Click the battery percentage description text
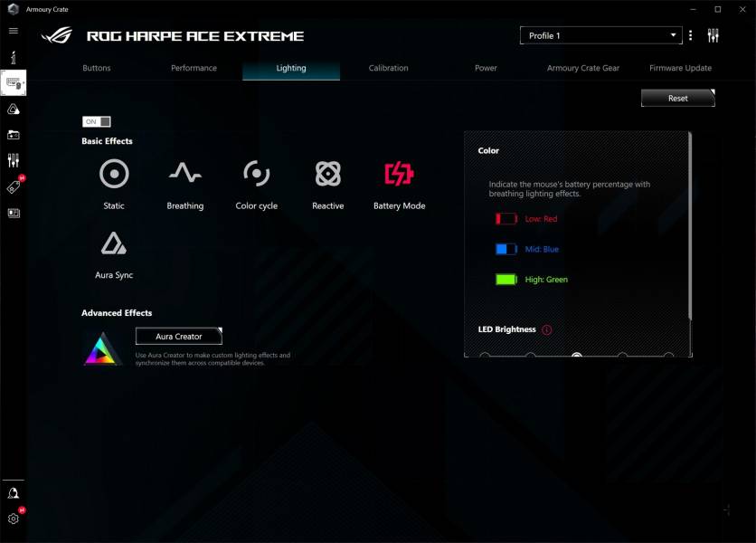This screenshot has height=543, width=756. 570,189
